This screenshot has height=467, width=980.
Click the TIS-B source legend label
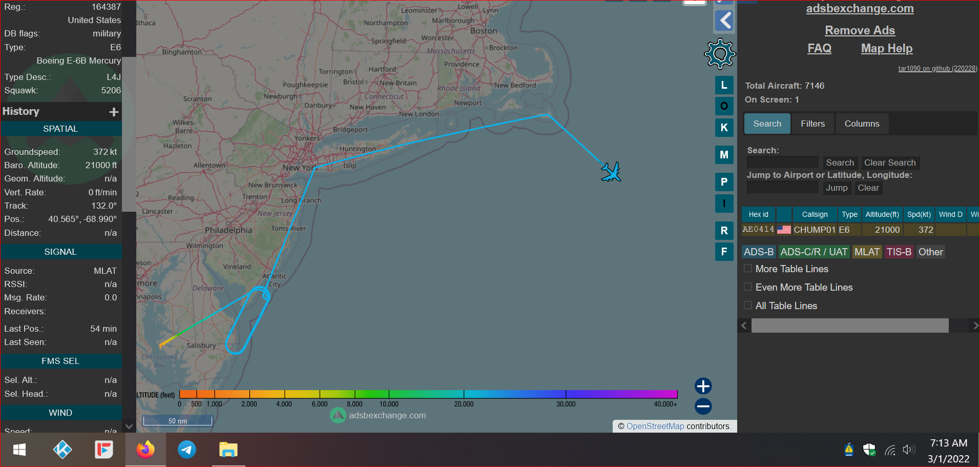[899, 252]
